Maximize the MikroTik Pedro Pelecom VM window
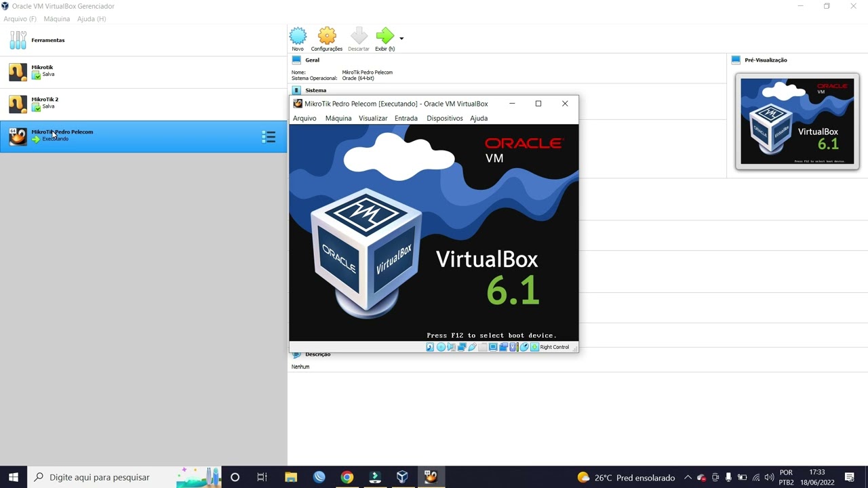This screenshot has width=868, height=488. [x=538, y=104]
